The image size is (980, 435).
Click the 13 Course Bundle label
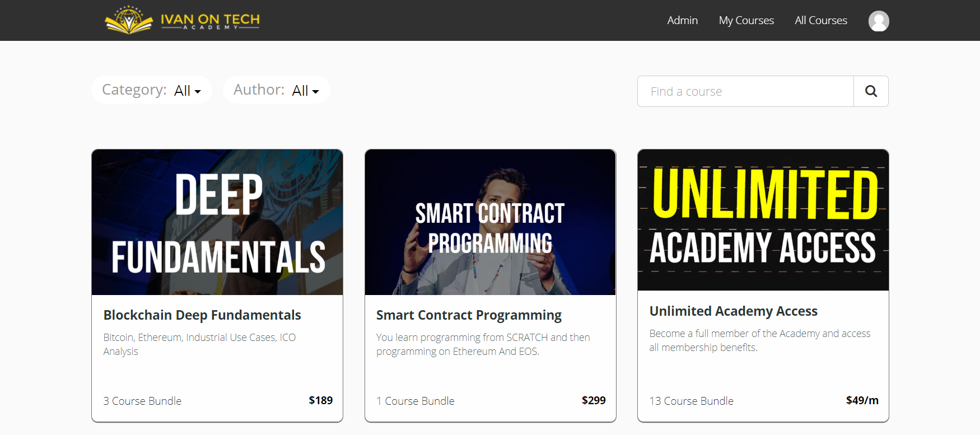691,401
